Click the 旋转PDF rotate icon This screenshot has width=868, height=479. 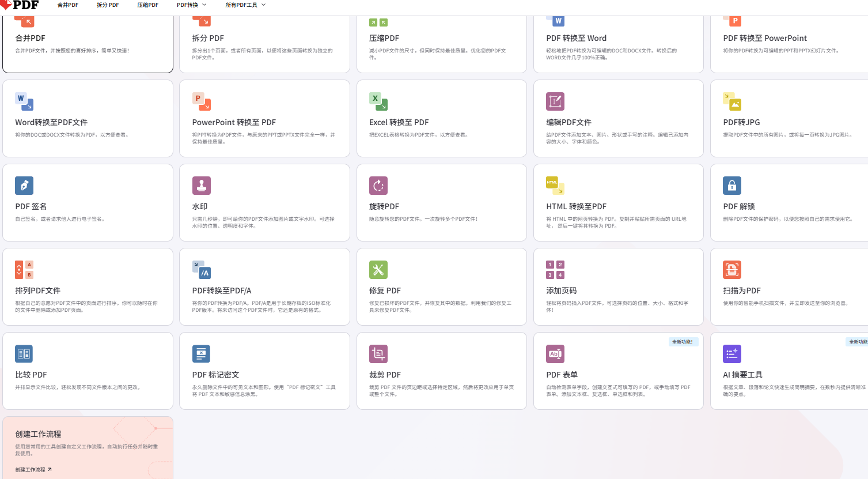(x=378, y=186)
